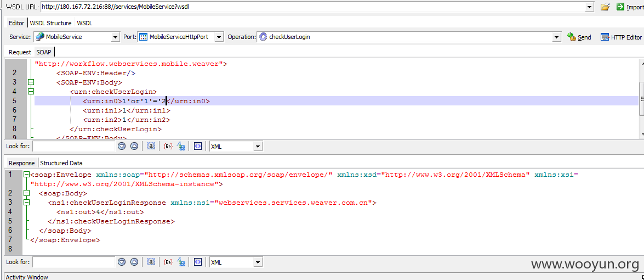Click the MobileServiceHttpPort grid icon
This screenshot has height=280, width=644.
144,37
